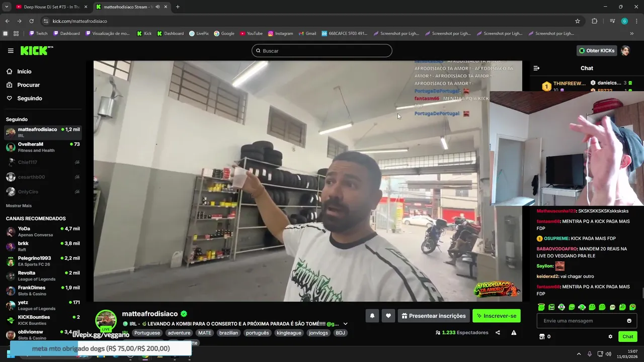This screenshot has height=362, width=644.
Task: Focus the Buscar search field
Action: 322,51
